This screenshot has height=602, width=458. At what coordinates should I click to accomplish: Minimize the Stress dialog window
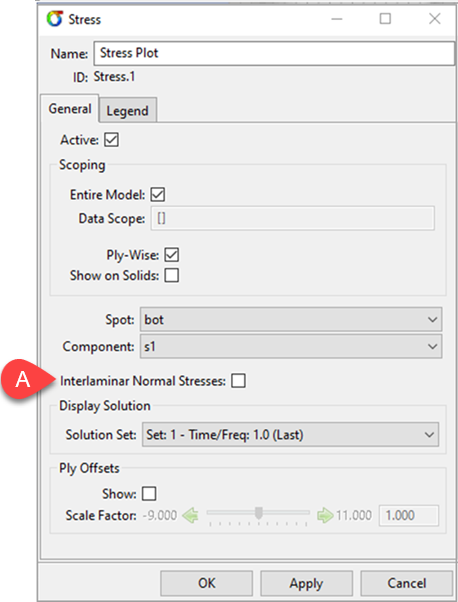337,19
